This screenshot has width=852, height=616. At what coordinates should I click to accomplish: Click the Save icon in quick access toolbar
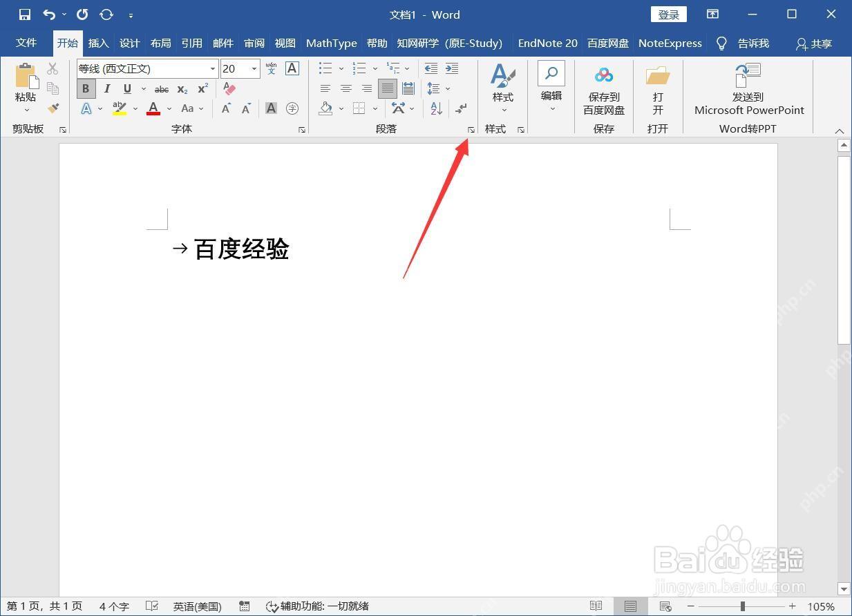25,15
